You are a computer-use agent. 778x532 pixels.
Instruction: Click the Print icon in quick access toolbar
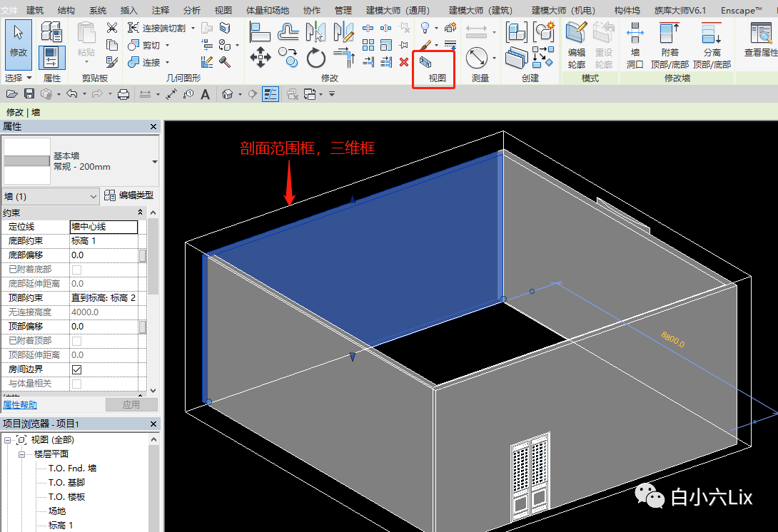coord(123,94)
